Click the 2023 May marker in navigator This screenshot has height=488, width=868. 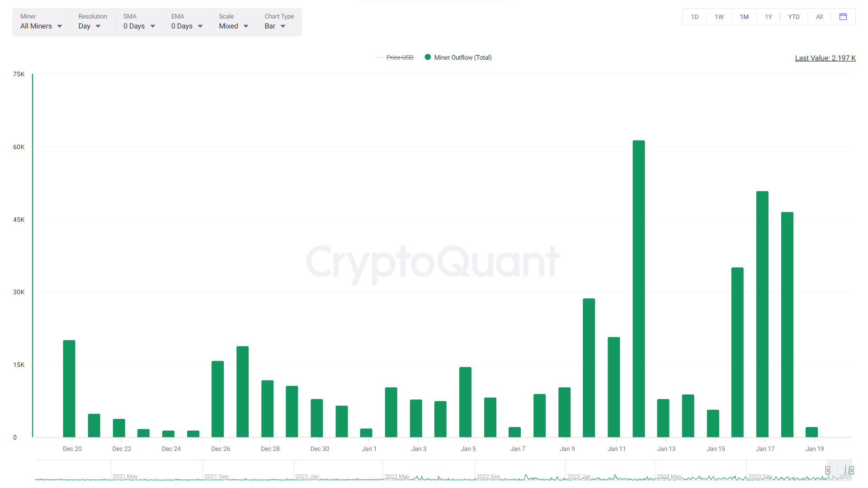(x=669, y=477)
